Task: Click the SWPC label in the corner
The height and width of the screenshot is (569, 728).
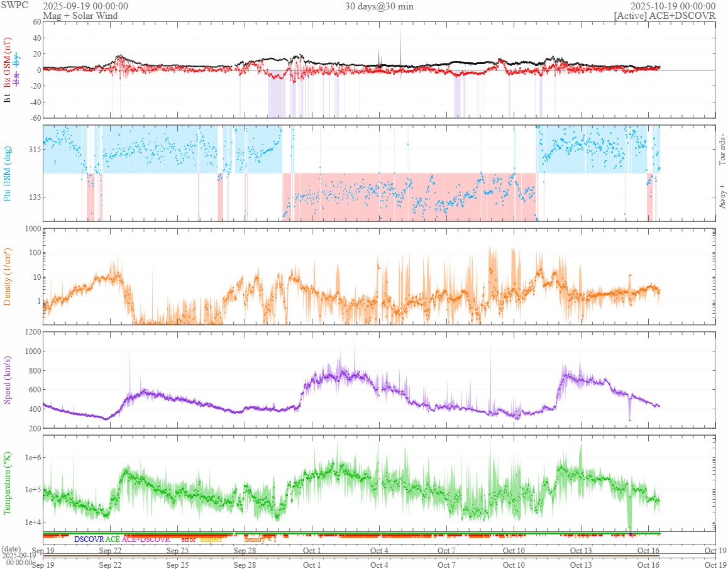Action: click(15, 5)
